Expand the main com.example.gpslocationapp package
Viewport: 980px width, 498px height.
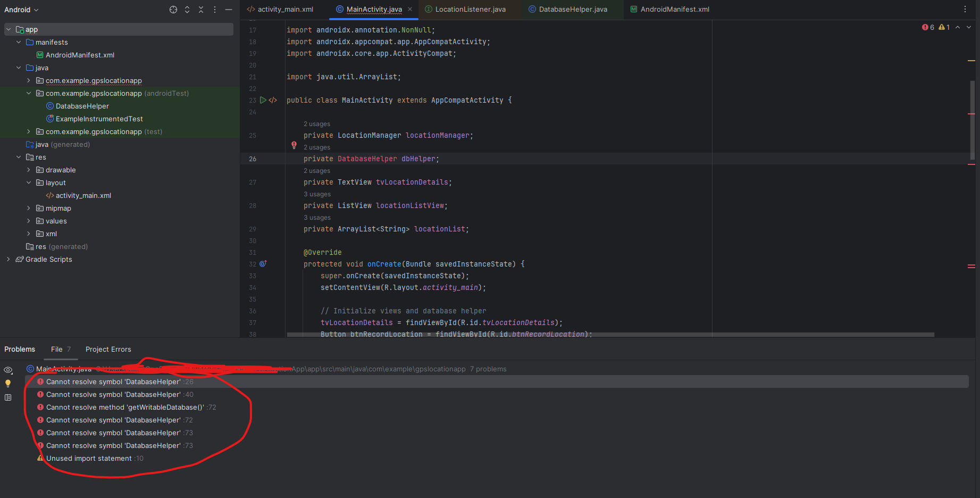tap(29, 80)
